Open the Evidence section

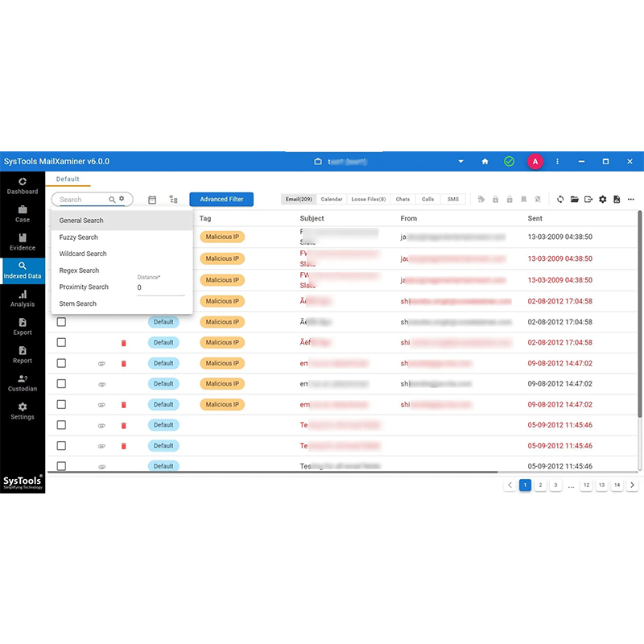pos(23,242)
